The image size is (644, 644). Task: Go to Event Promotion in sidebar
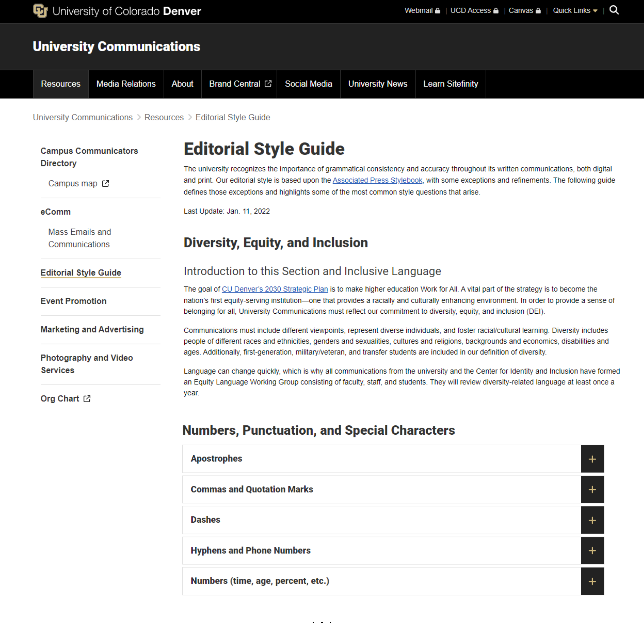click(73, 301)
